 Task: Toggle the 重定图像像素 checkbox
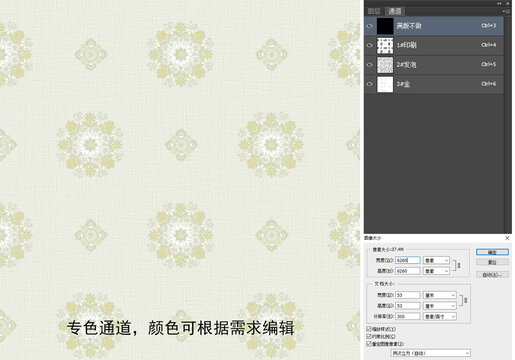(x=369, y=344)
